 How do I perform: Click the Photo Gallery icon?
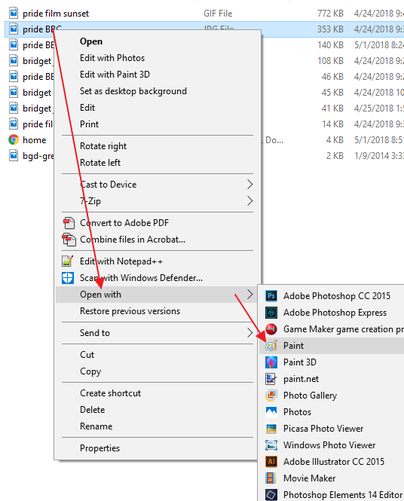coord(271,395)
